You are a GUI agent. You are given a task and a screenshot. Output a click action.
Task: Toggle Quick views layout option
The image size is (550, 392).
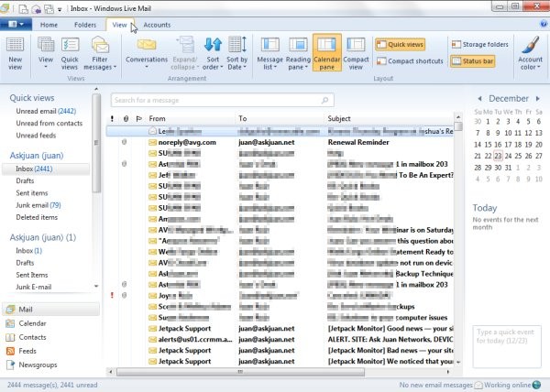400,45
